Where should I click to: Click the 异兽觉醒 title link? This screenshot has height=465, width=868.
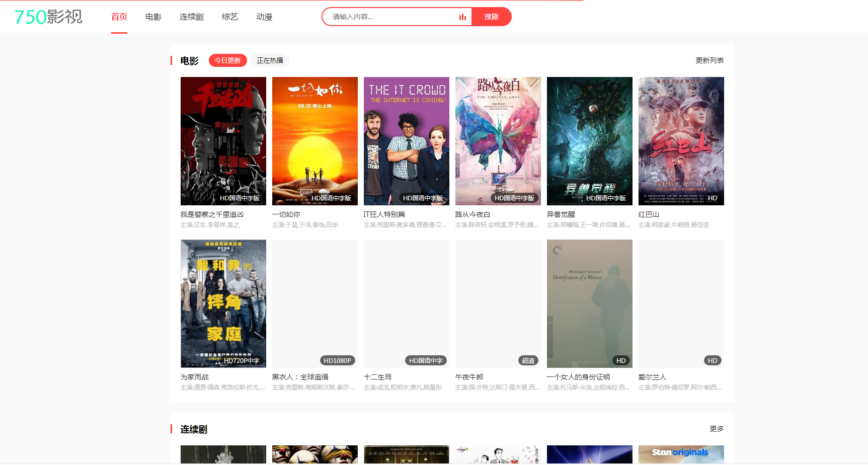click(561, 214)
